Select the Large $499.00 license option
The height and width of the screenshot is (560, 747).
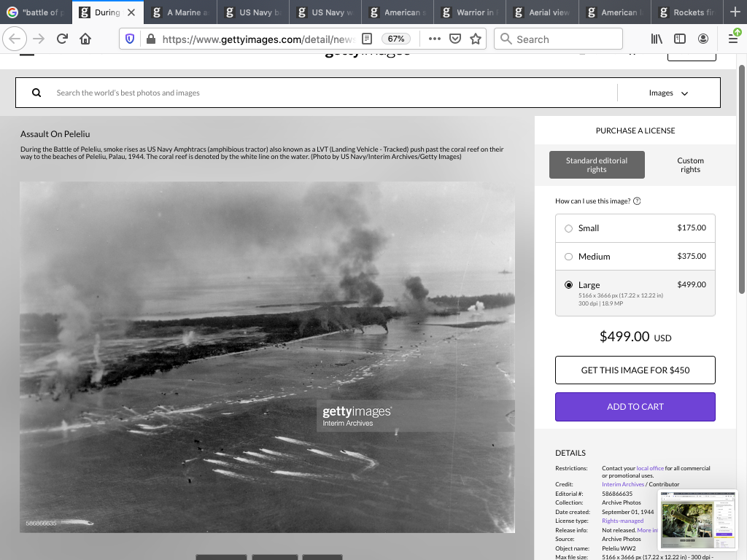pos(569,285)
